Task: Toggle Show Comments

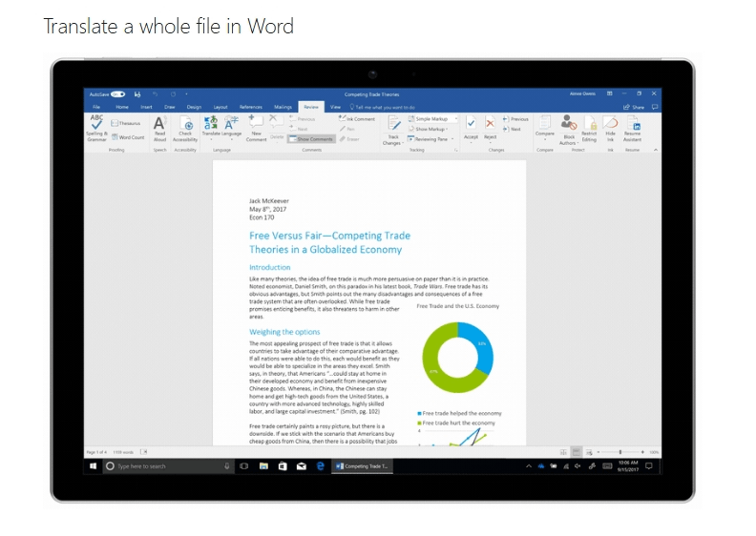Action: [x=311, y=138]
